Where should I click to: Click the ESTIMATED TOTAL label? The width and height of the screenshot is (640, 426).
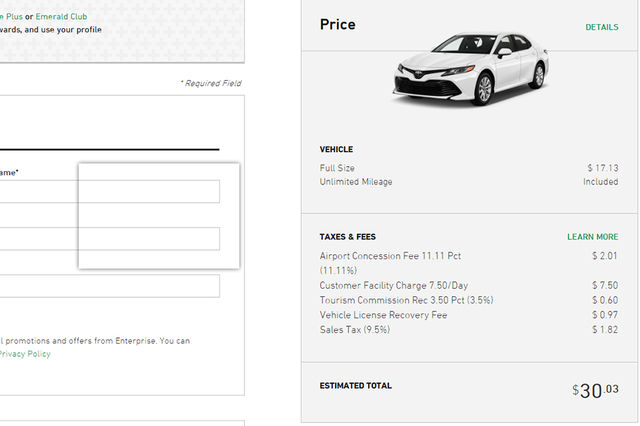click(x=355, y=385)
